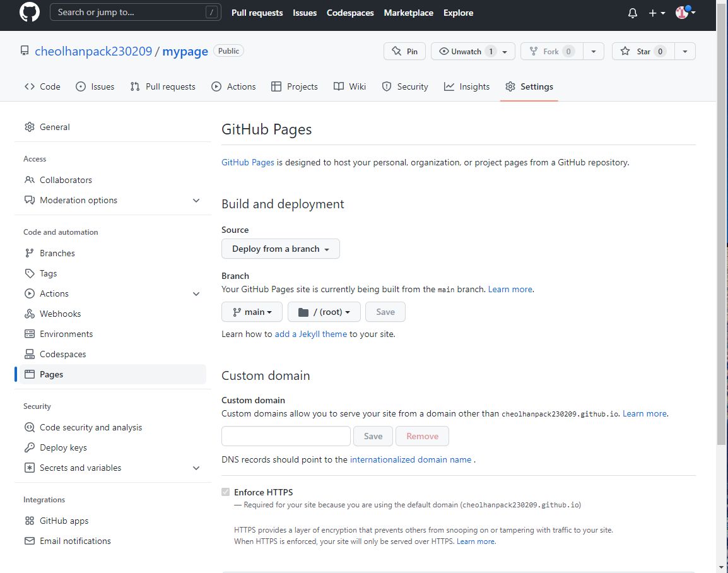
Task: Click the Deploy keys key icon
Action: pyautogui.click(x=29, y=447)
